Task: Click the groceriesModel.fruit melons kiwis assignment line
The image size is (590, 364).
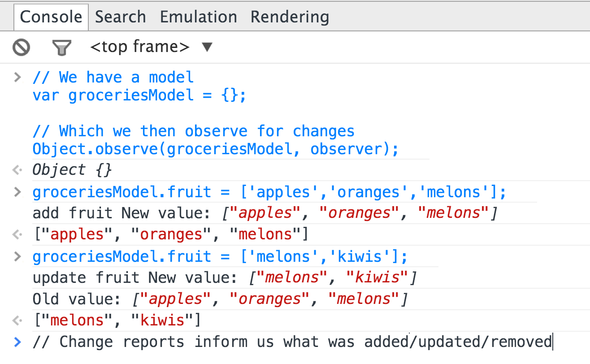Action: (220, 257)
